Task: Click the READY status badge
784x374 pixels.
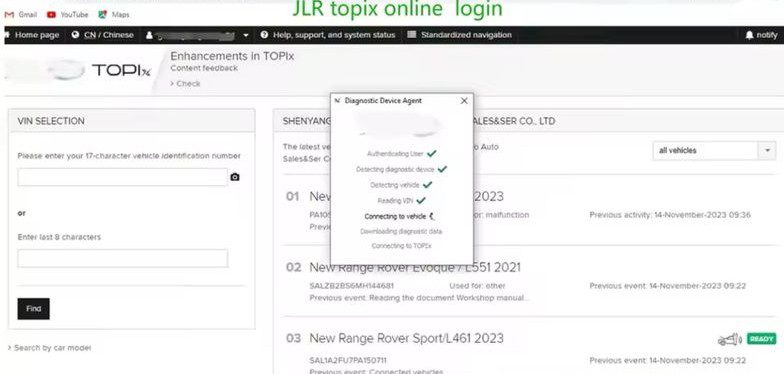Action: tap(762, 338)
